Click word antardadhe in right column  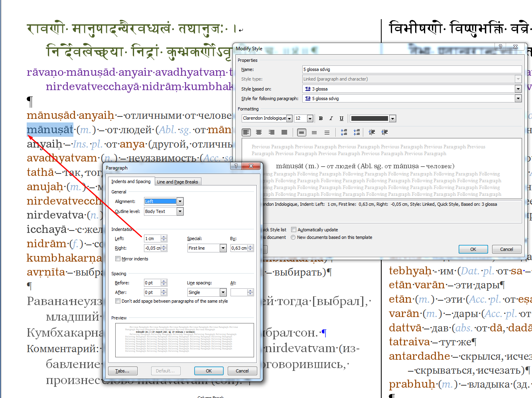coord(420,356)
